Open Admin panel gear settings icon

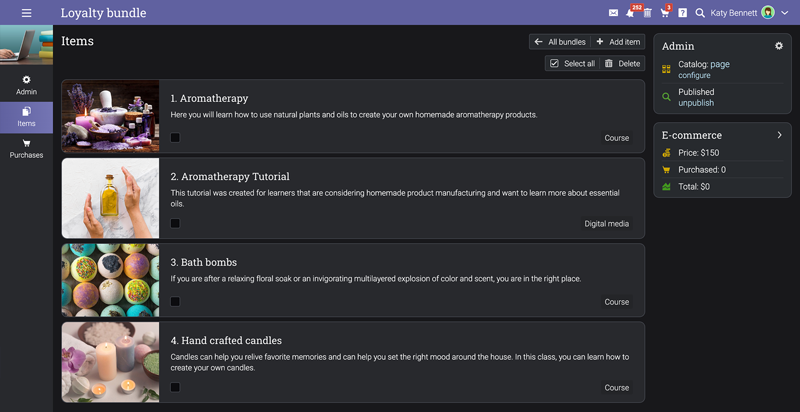pos(779,46)
